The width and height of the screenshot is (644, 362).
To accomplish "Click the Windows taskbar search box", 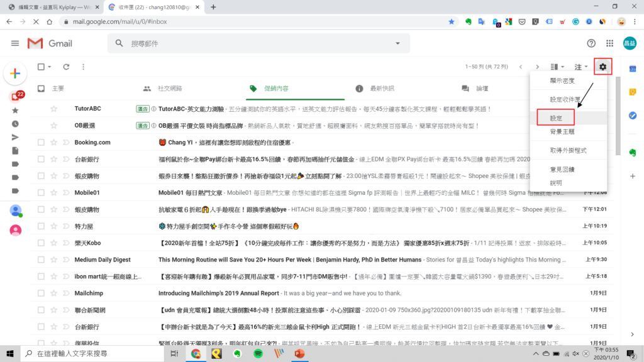I will [92, 353].
